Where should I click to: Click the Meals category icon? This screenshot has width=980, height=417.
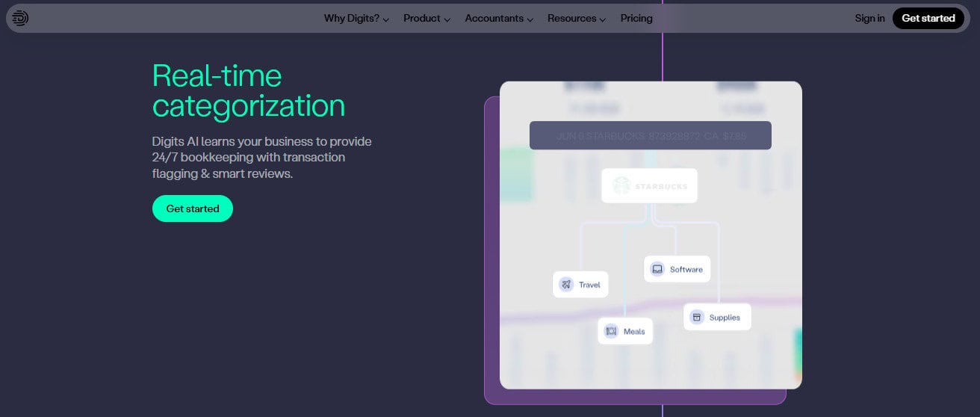click(x=611, y=331)
